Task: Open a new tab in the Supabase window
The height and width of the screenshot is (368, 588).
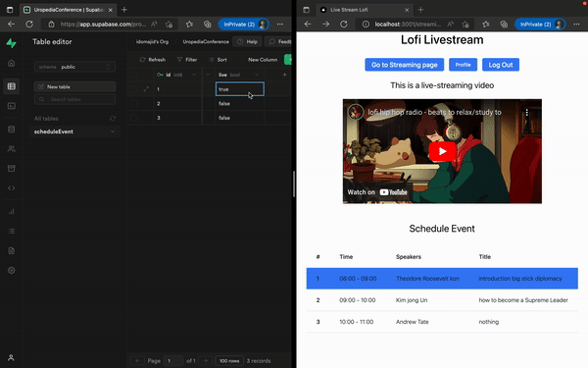Action: tap(124, 10)
